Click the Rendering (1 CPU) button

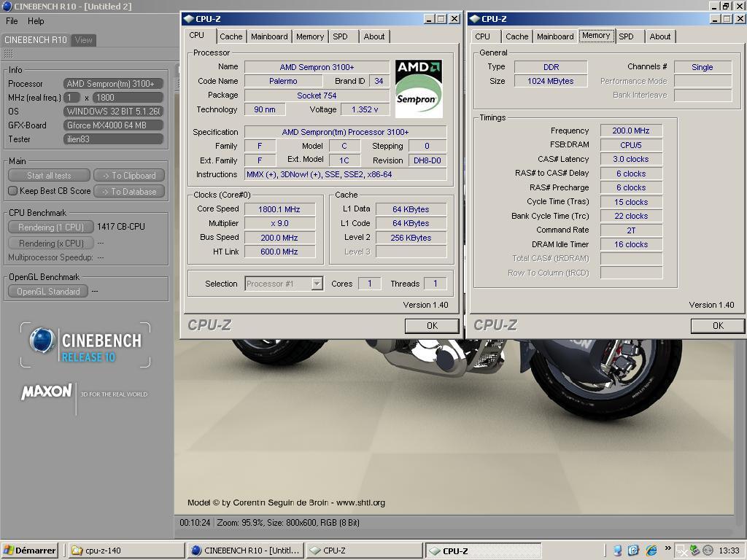[51, 227]
